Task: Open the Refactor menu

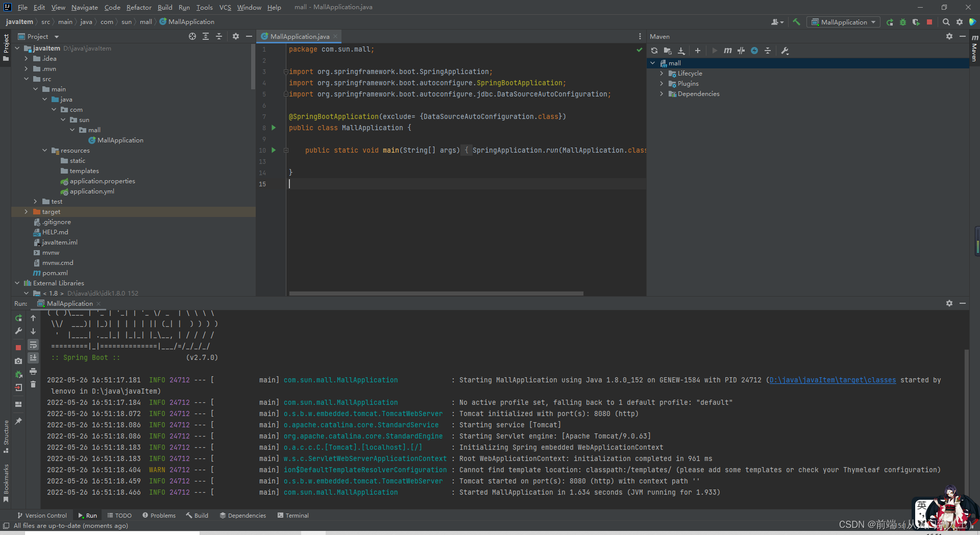Action: point(139,7)
